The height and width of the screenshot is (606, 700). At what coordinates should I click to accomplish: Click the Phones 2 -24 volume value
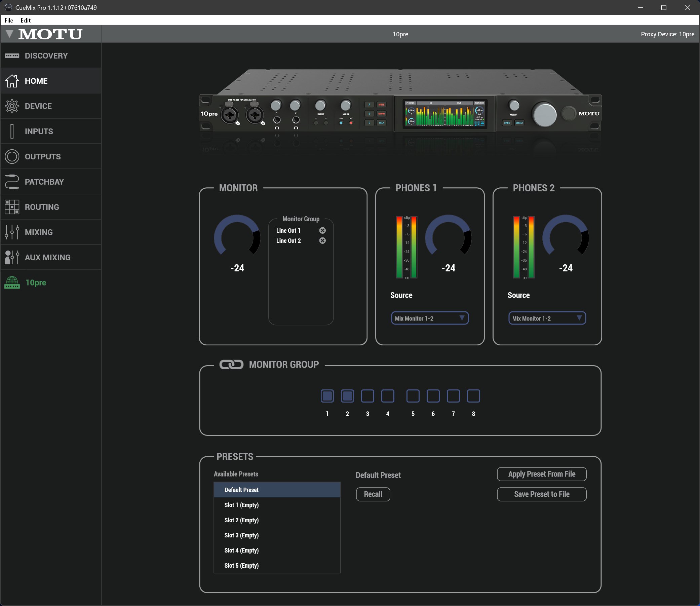566,268
